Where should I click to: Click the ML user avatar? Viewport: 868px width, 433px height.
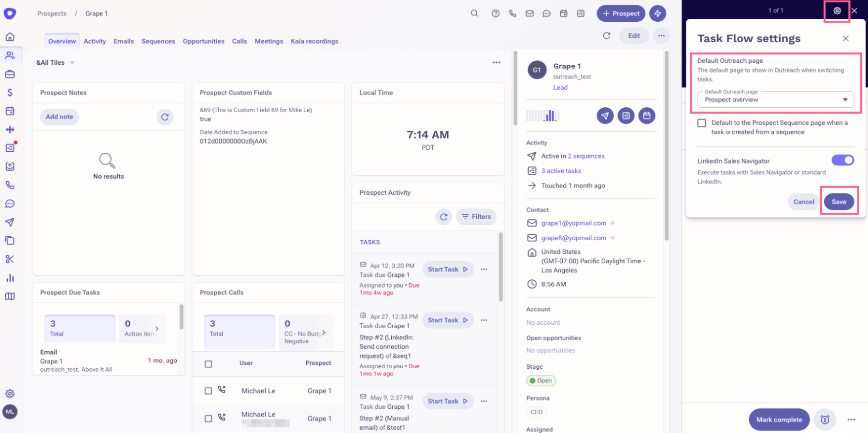click(10, 412)
